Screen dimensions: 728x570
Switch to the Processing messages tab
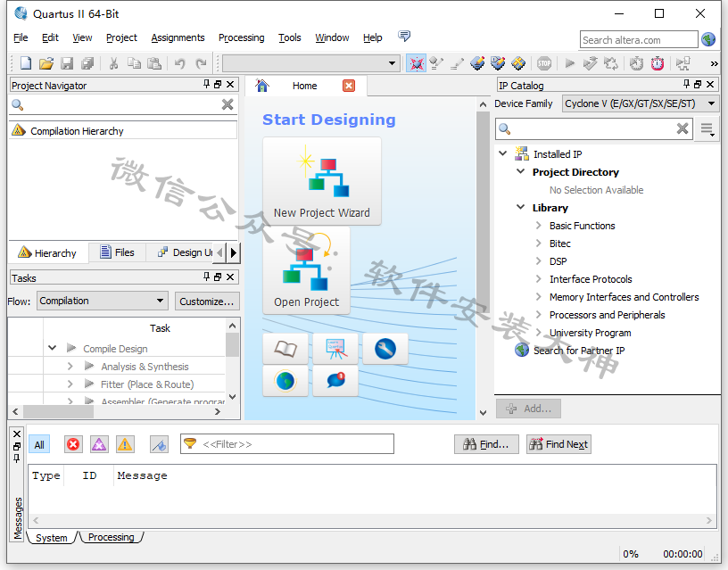tap(112, 538)
